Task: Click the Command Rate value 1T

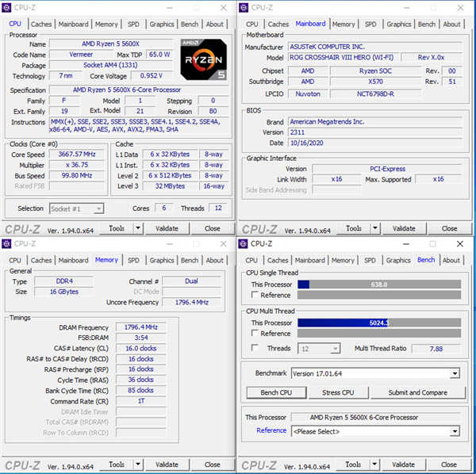Action: (x=141, y=401)
